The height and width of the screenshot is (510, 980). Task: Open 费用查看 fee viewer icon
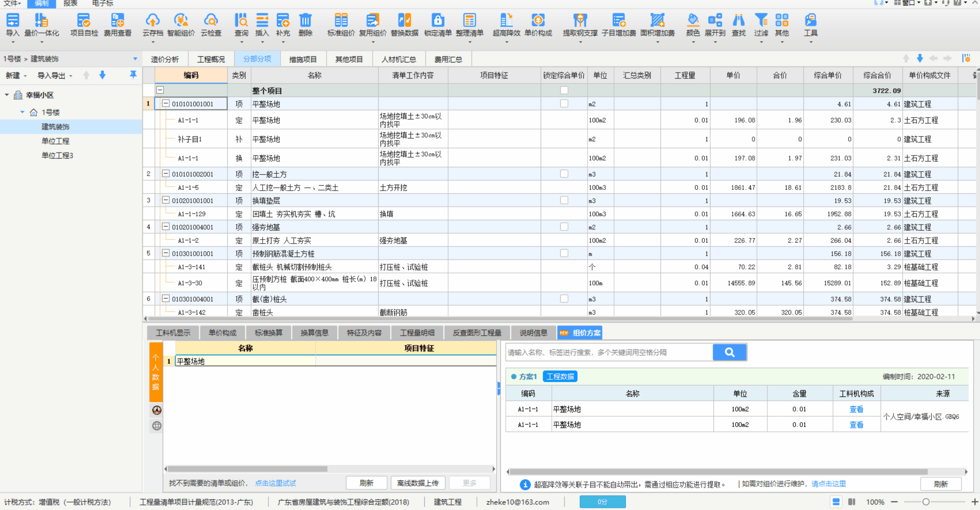pos(118,25)
